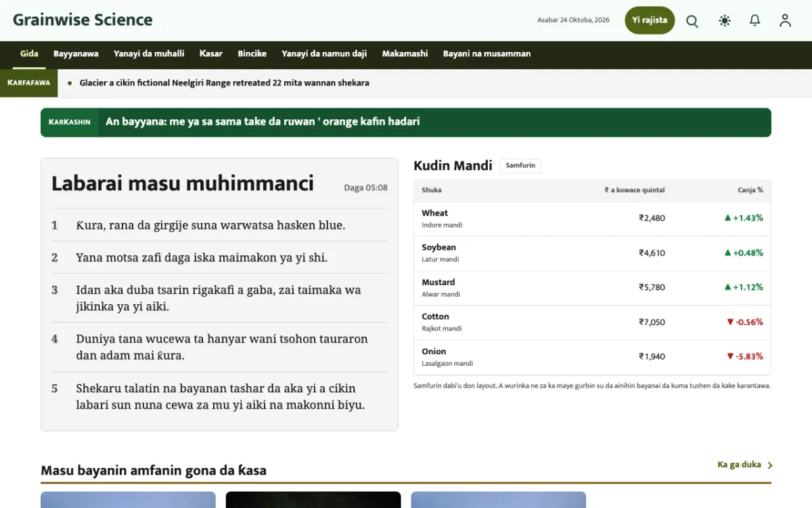812x508 pixels.
Task: Open Bayani na musamman menu item
Action: coord(487,54)
